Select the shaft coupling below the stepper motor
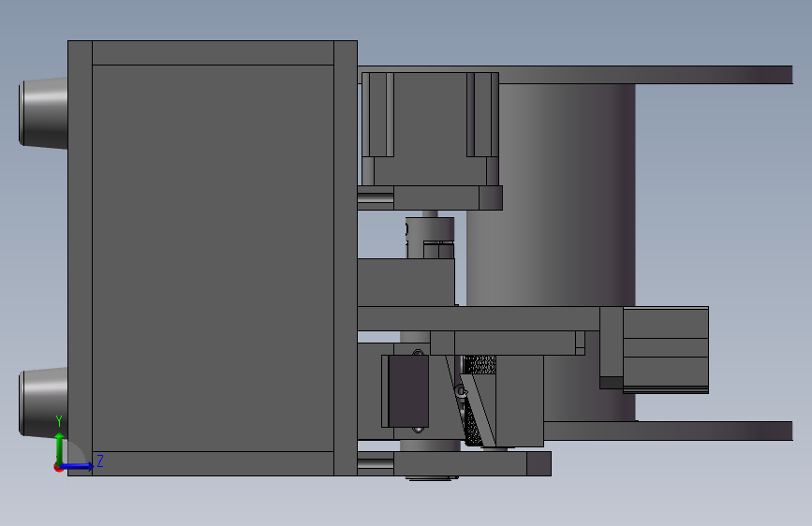812x526 pixels. [x=430, y=238]
